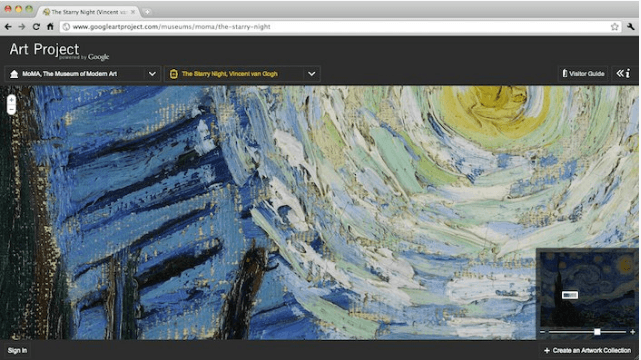Zoom out with the minus button
Viewport: 641px width, 360px height.
coord(11,110)
